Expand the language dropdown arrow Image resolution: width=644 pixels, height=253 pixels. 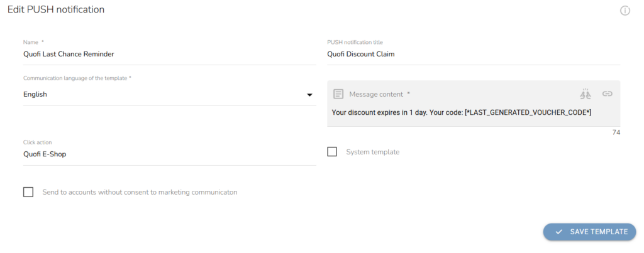click(x=309, y=95)
